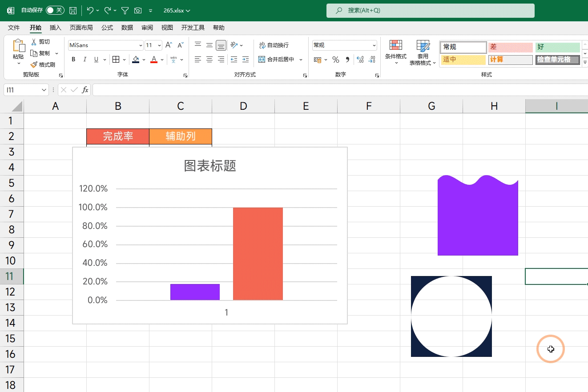Screen dimensions: 588x392
Task: Open the 文件 menu
Action: click(14, 28)
